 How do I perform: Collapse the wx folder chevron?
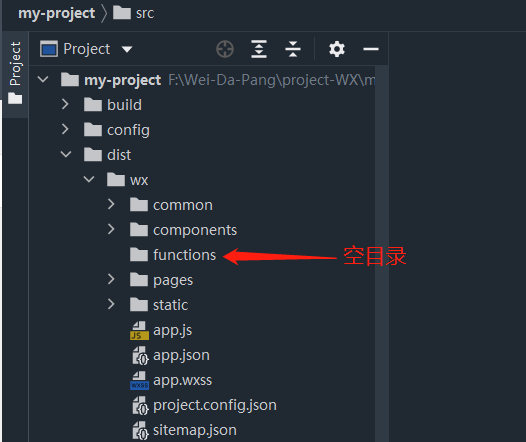pyautogui.click(x=89, y=179)
